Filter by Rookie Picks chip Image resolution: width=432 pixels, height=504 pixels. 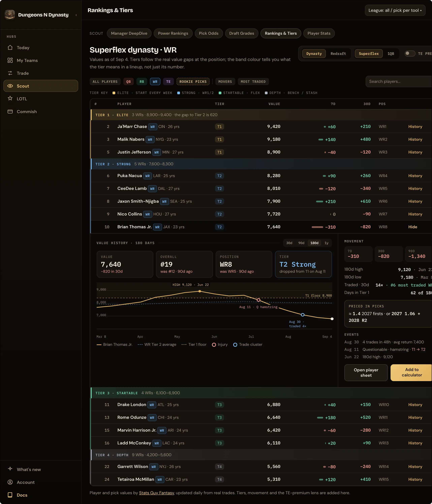tap(193, 82)
